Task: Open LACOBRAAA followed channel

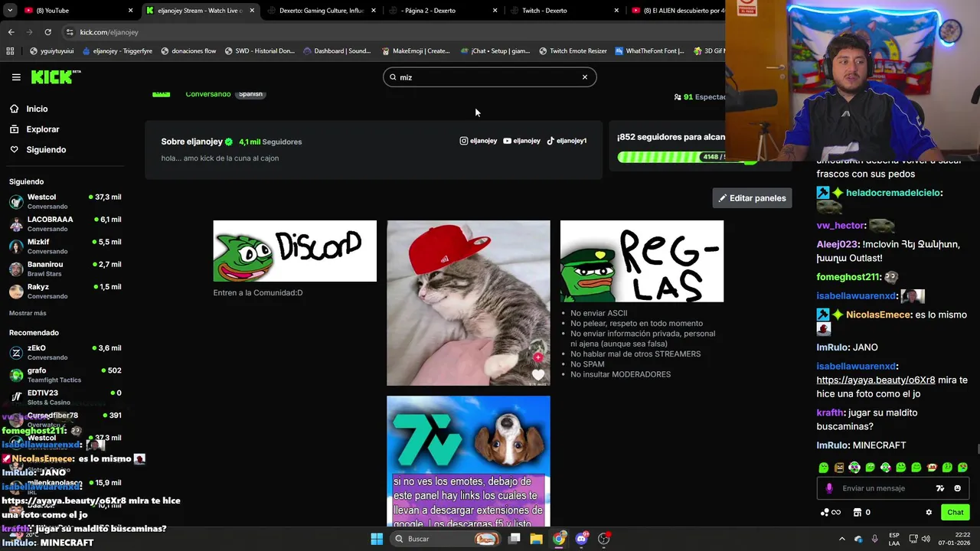Action: [65, 223]
